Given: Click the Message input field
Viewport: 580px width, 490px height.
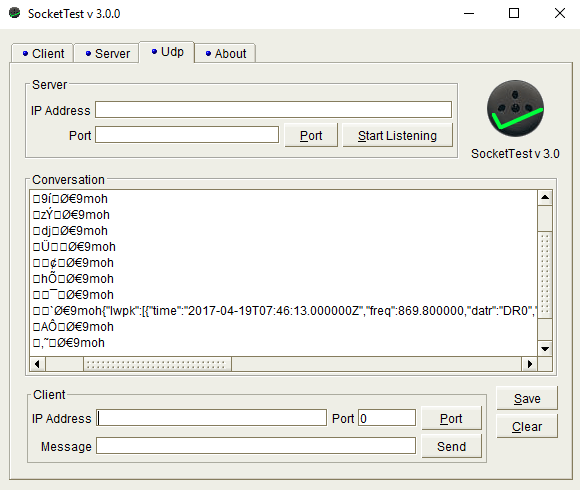Looking at the screenshot, I should click(x=256, y=446).
